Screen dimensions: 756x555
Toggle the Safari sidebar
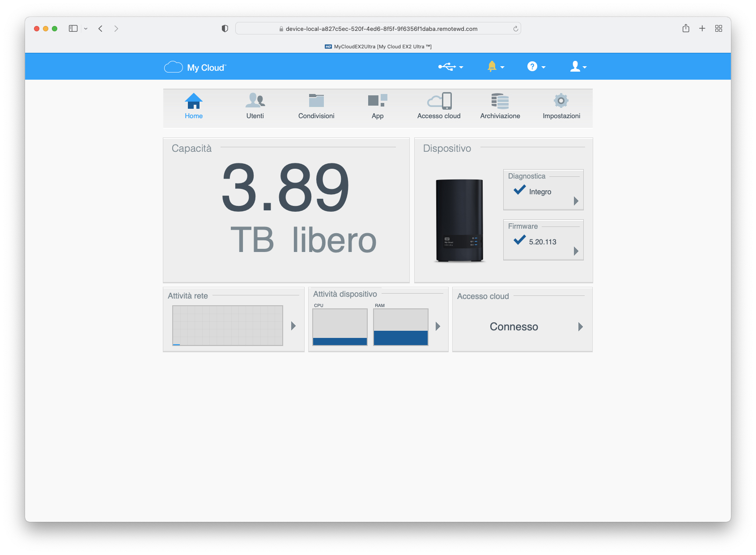(73, 28)
